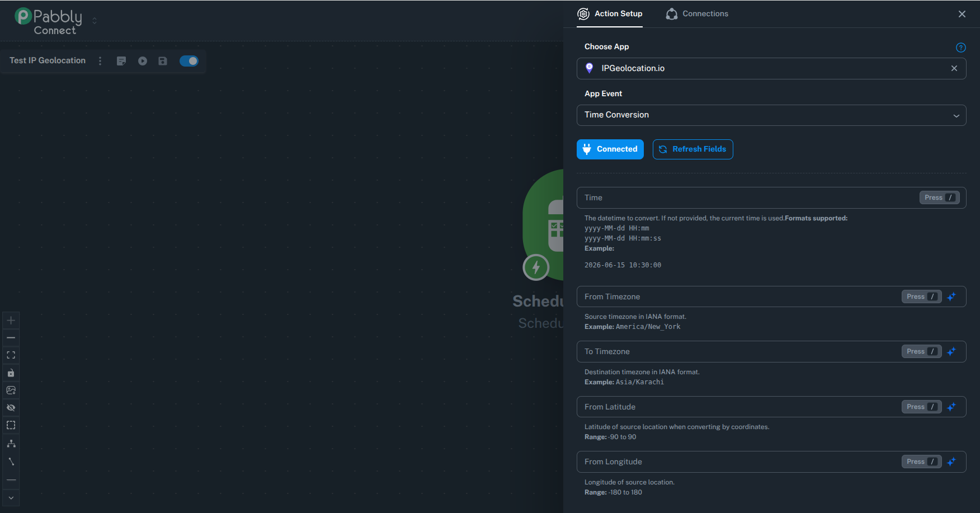980x513 pixels.
Task: Zoom in on the canvas with plus icon
Action: [11, 321]
